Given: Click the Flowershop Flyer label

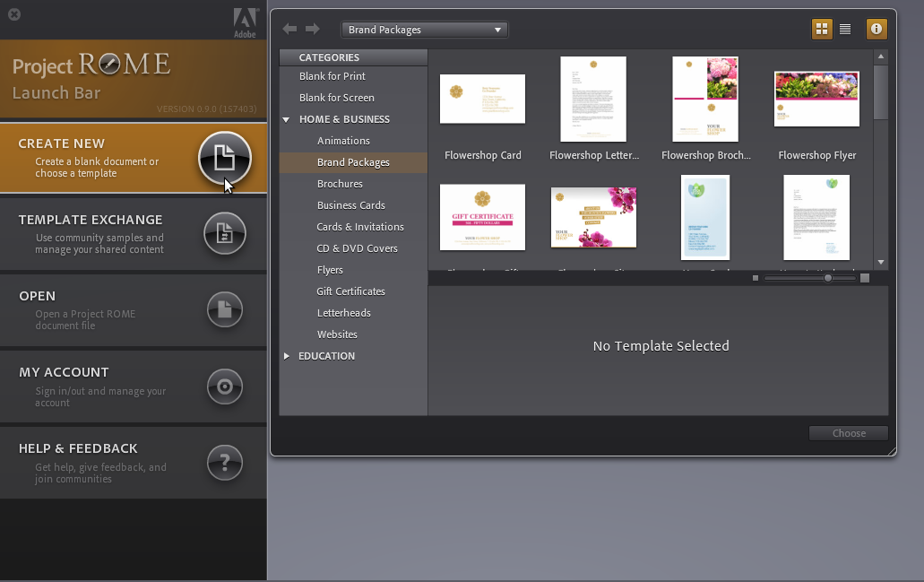Looking at the screenshot, I should click(816, 156).
